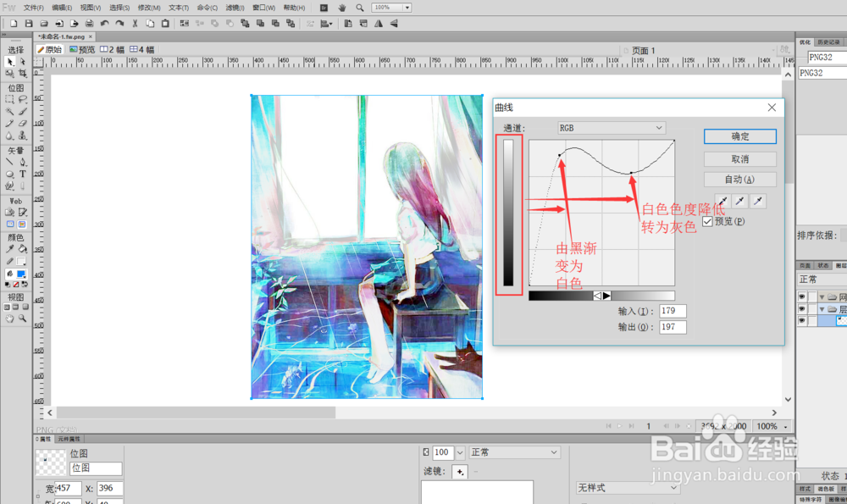Open the 100% zoom dropdown in the menu bar
The height and width of the screenshot is (504, 847).
[x=407, y=8]
